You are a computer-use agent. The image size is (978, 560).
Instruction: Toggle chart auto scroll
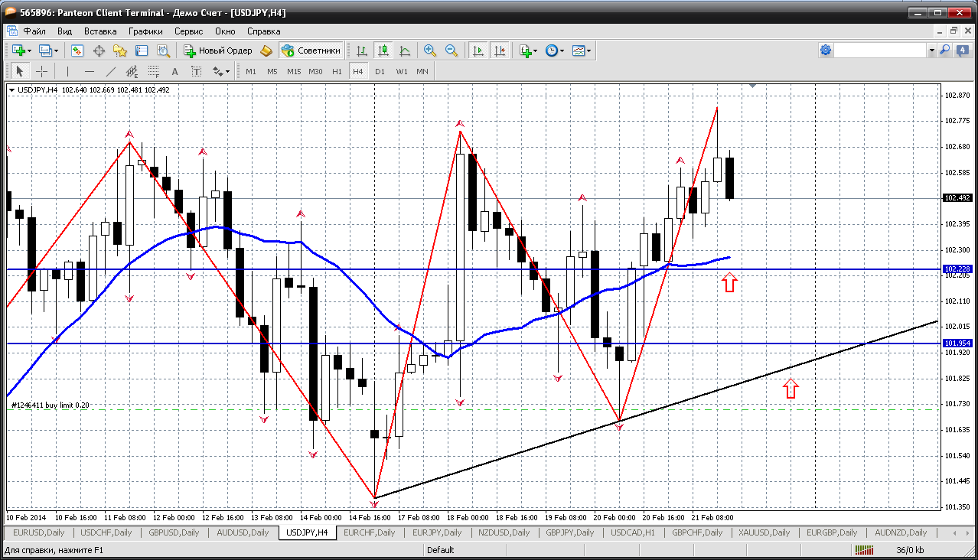[x=478, y=50]
